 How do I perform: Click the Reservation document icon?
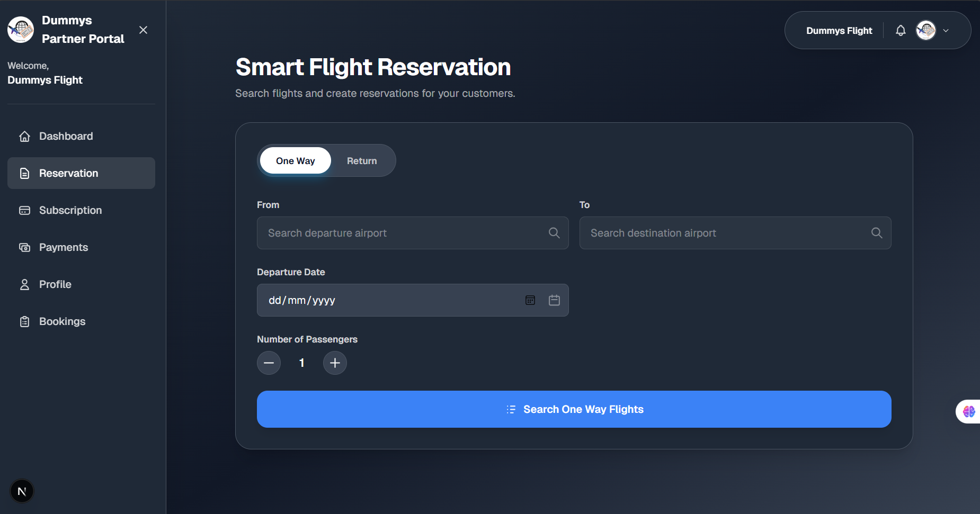tap(24, 173)
